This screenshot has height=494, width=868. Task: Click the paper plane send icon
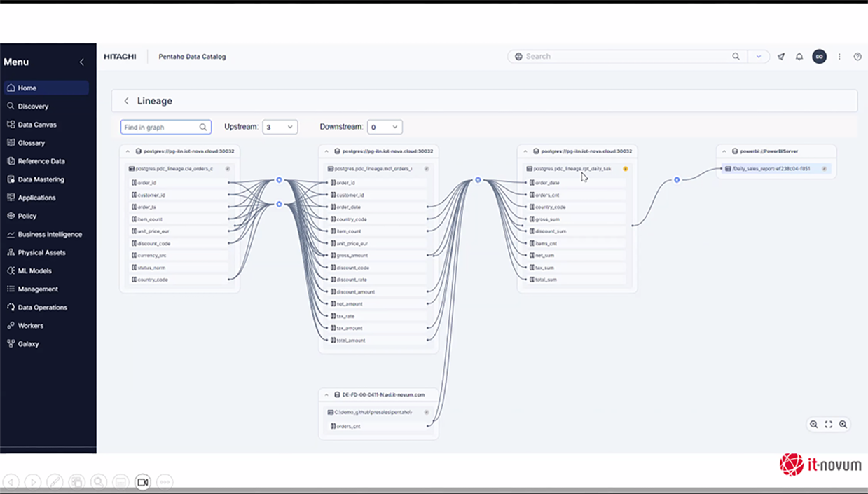coord(781,57)
